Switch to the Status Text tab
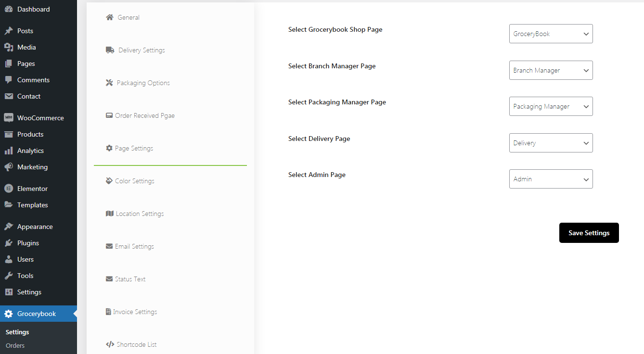 click(x=130, y=279)
